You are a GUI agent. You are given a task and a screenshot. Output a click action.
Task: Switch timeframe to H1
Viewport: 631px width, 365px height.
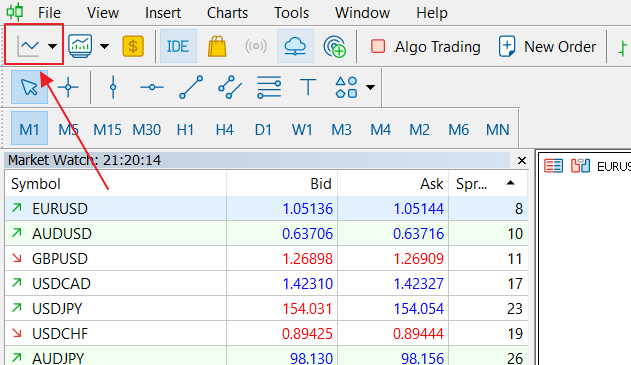[185, 130]
